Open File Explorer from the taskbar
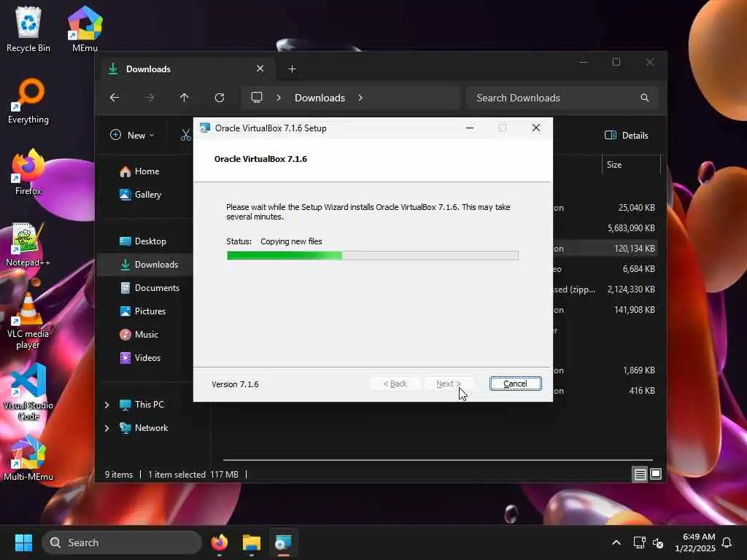The height and width of the screenshot is (560, 747). (x=252, y=542)
